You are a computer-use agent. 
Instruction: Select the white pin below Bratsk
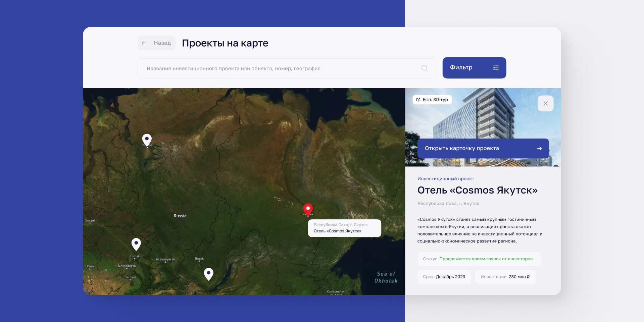(209, 274)
